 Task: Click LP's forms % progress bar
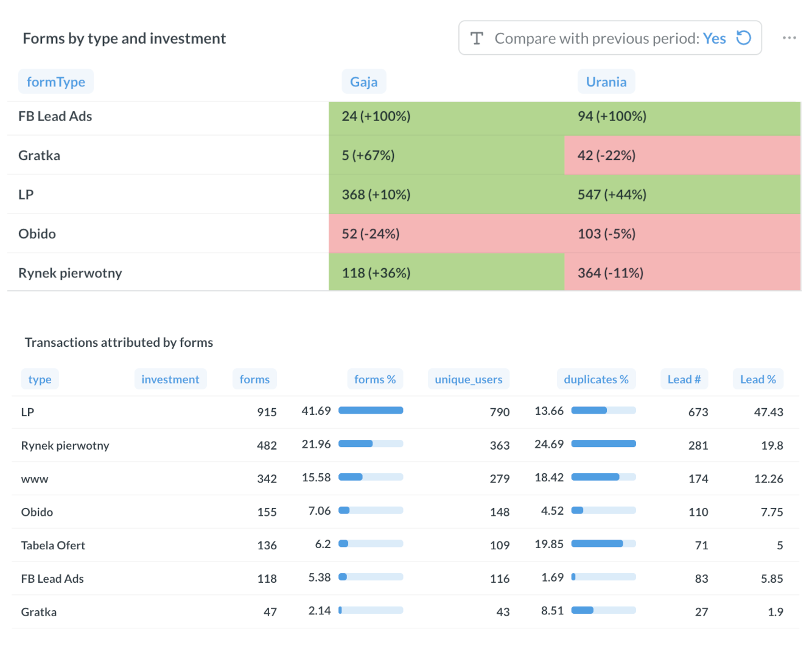tap(371, 410)
